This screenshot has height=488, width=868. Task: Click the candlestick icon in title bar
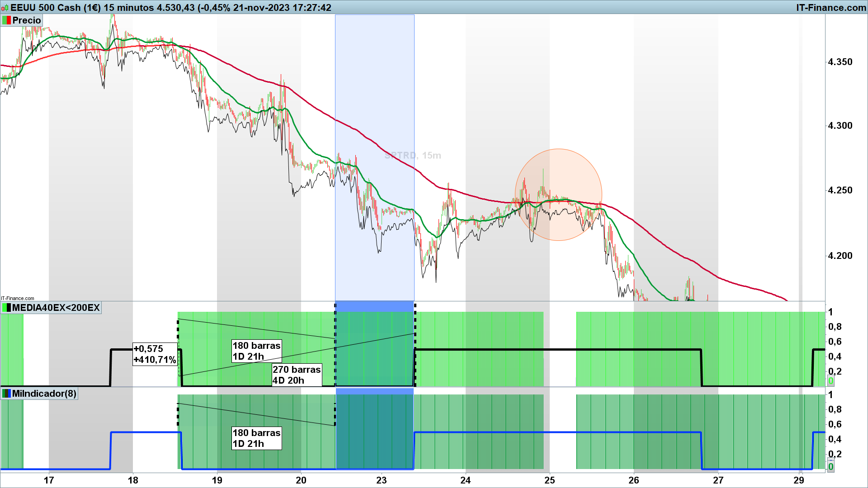[5, 8]
